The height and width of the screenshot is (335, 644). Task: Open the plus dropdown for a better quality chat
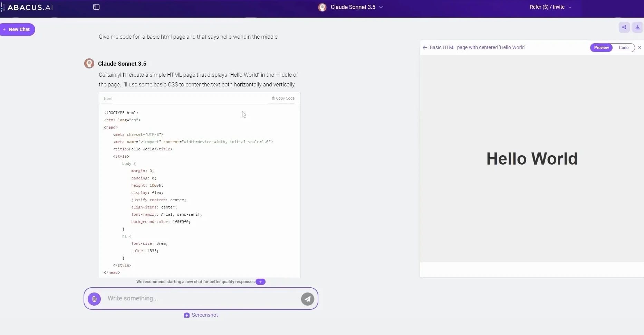(x=261, y=282)
